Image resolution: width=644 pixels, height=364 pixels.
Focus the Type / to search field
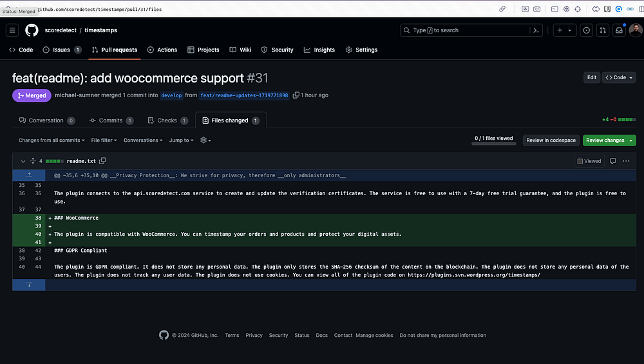[471, 30]
